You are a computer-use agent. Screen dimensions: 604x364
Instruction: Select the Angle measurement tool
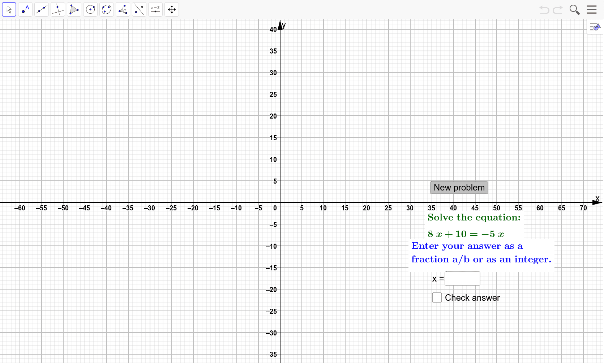click(x=123, y=9)
